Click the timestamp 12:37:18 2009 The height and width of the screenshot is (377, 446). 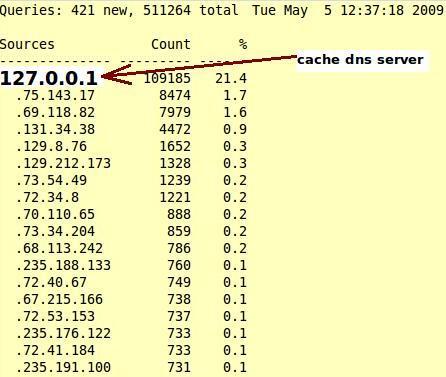tap(392, 10)
